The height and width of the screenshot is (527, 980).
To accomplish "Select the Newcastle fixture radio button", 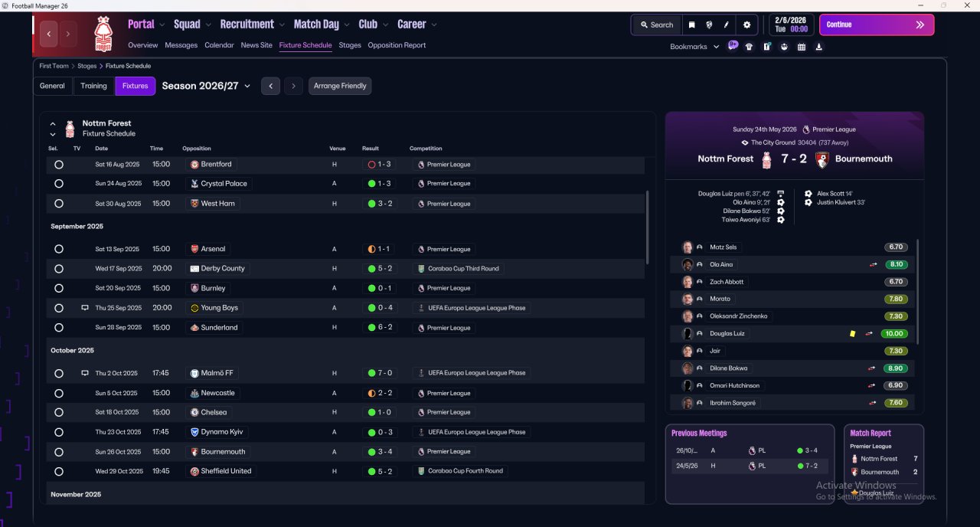I will pos(59,393).
